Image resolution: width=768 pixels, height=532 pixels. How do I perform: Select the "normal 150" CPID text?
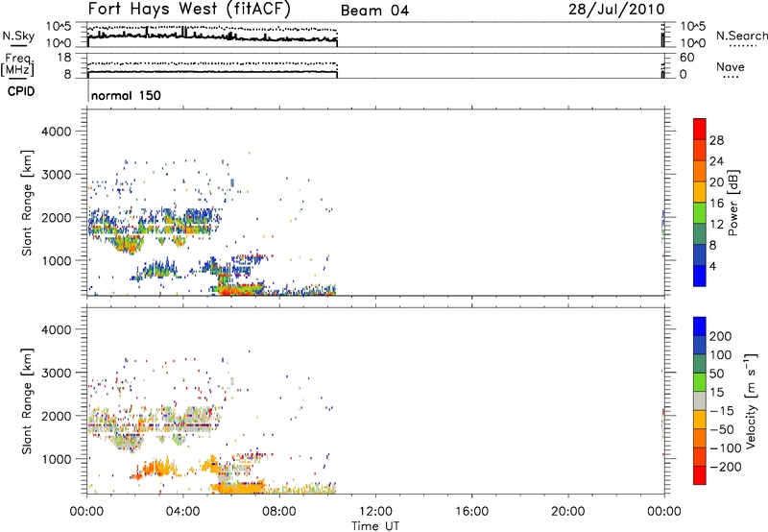126,95
